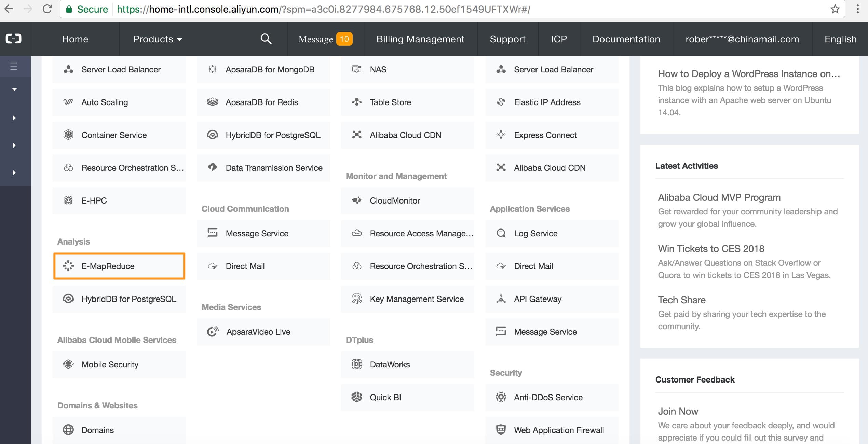868x444 pixels.
Task: Reload the page in the browser
Action: click(47, 9)
